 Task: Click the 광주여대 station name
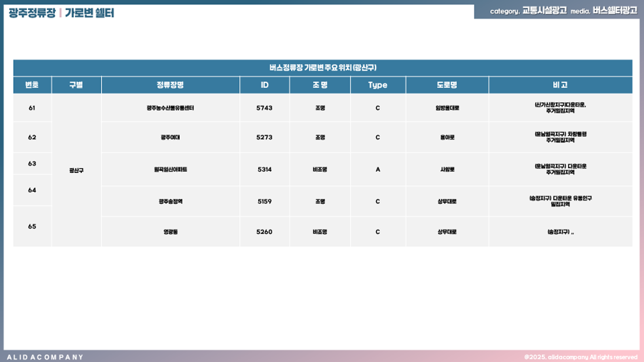[170, 138]
